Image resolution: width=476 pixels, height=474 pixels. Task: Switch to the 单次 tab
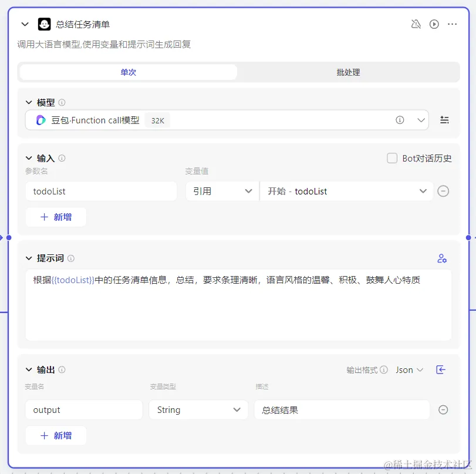coord(128,72)
